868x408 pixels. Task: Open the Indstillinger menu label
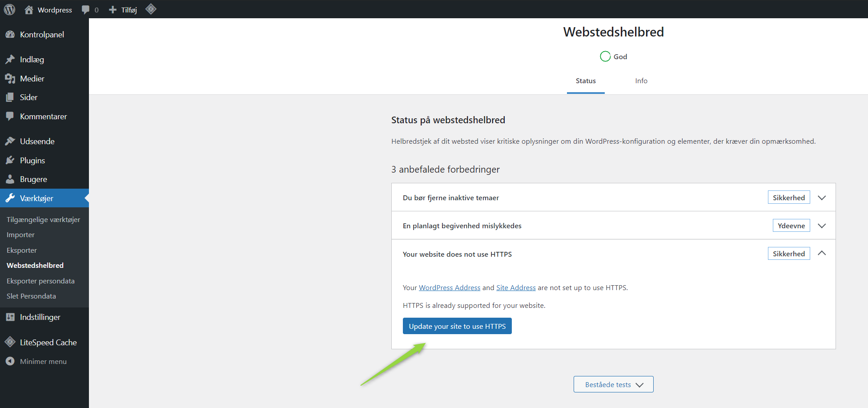coord(40,317)
